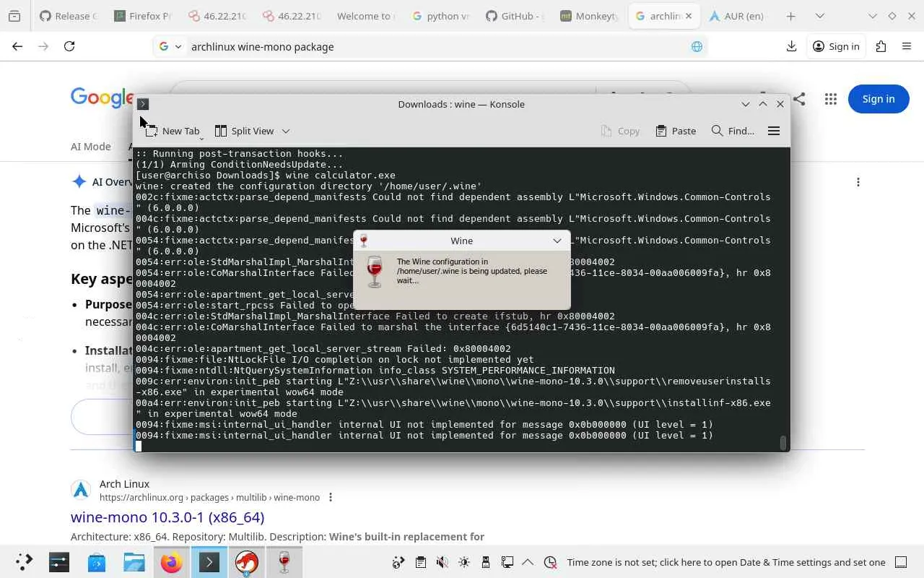Click the translate icon in address bar
The height and width of the screenshot is (578, 924).
click(697, 46)
